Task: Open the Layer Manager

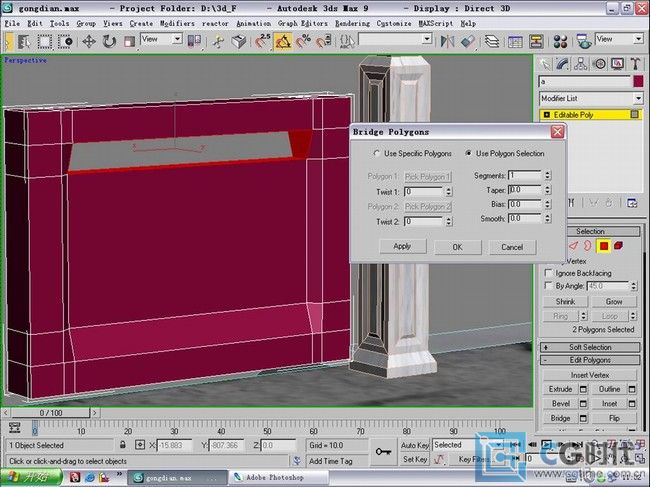Action: pyautogui.click(x=492, y=41)
